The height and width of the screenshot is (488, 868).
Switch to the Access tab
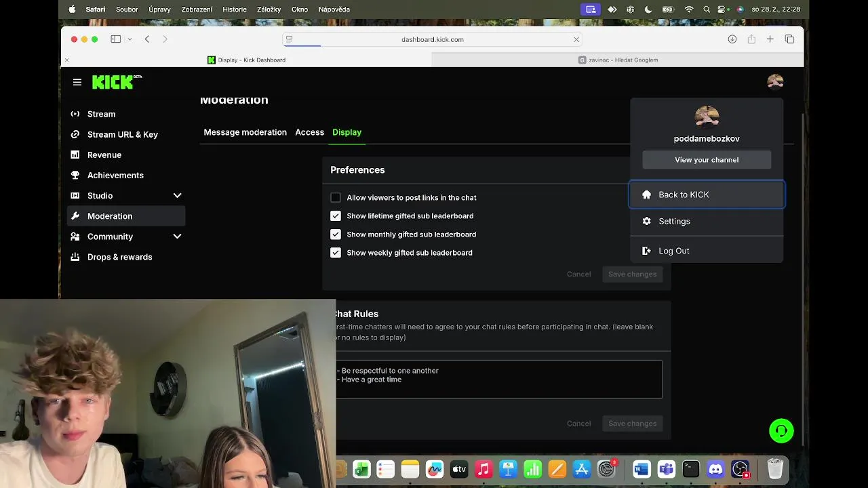[309, 132]
